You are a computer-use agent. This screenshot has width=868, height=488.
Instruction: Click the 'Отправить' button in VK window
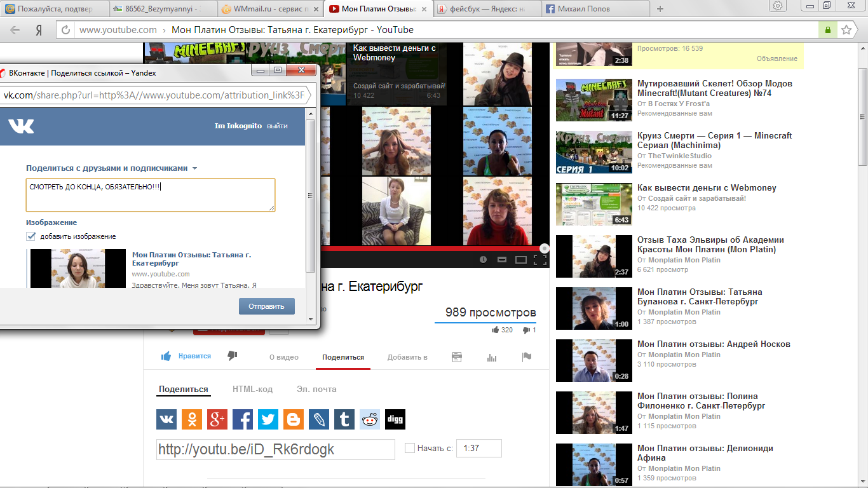(267, 306)
